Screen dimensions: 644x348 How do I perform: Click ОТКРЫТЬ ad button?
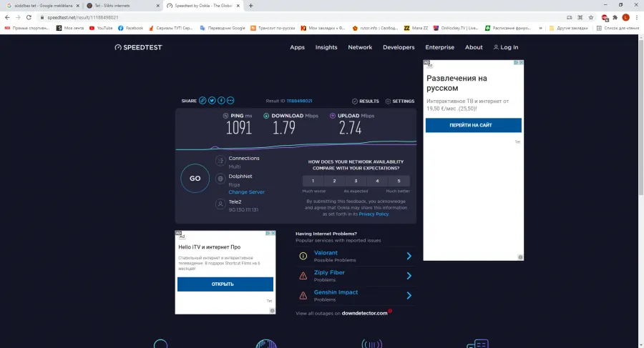pyautogui.click(x=225, y=284)
